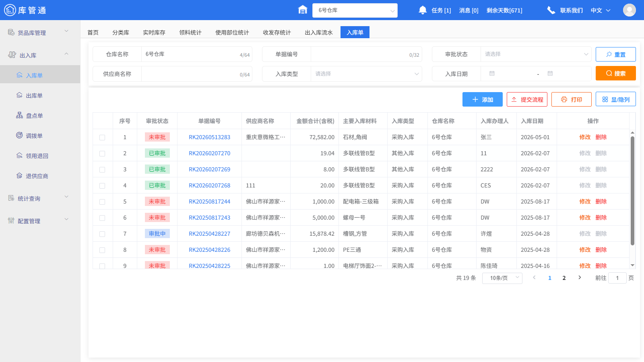Click the 显/隐列 columns button
The width and height of the screenshot is (644, 362).
click(616, 99)
